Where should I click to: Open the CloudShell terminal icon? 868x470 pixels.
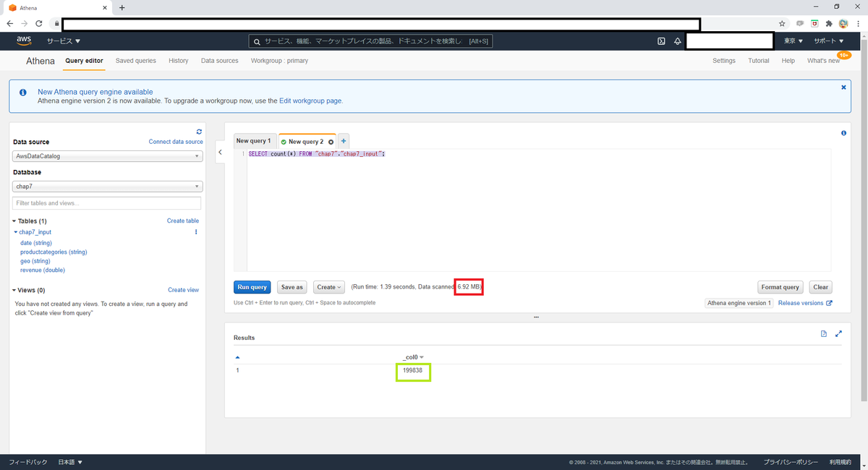click(x=661, y=41)
